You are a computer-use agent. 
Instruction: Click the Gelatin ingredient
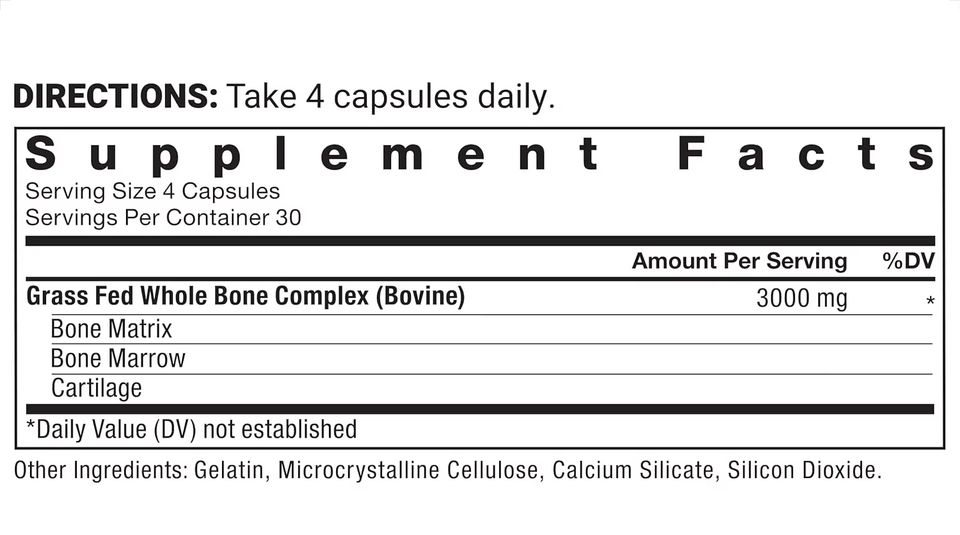pos(231,470)
